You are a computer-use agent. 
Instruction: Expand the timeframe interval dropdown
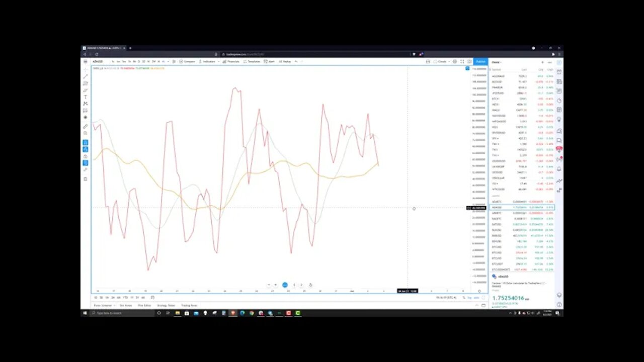[168, 61]
